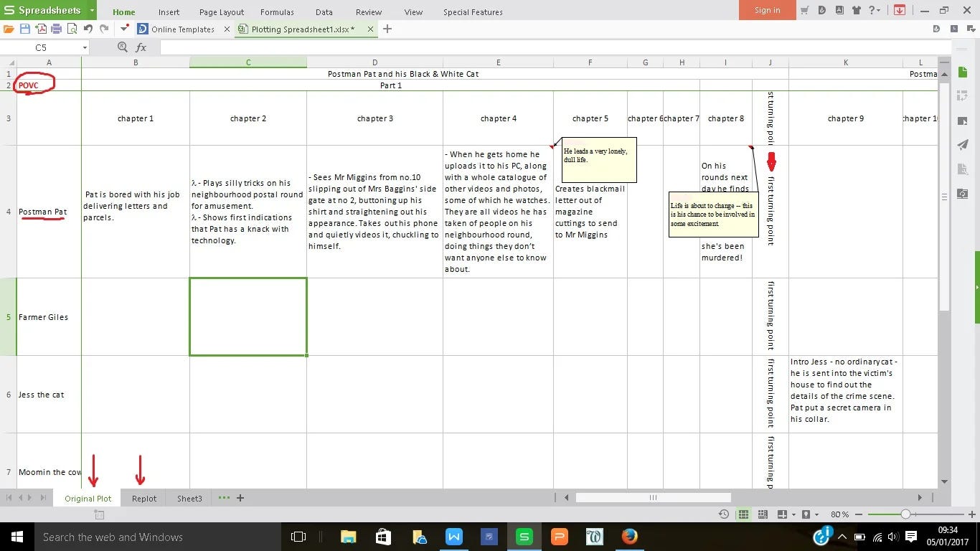Open the Insert ribbon tab
The image size is (980, 551).
(x=169, y=11)
